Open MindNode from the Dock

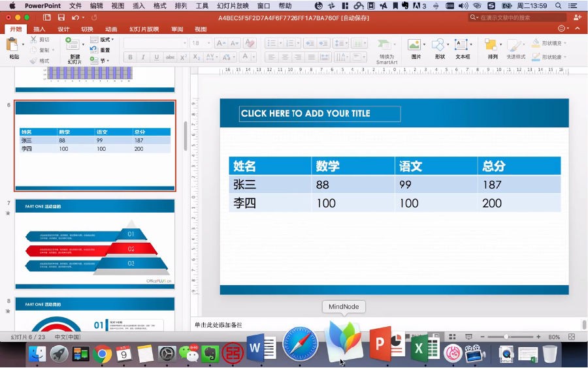coord(344,343)
